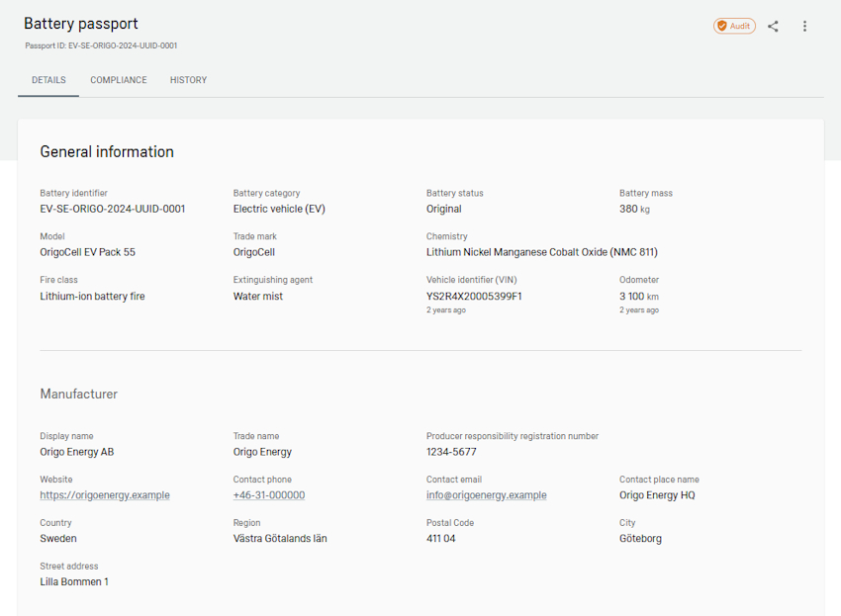Viewport: 841px width, 616px height.
Task: View the History tab
Action: [x=188, y=80]
